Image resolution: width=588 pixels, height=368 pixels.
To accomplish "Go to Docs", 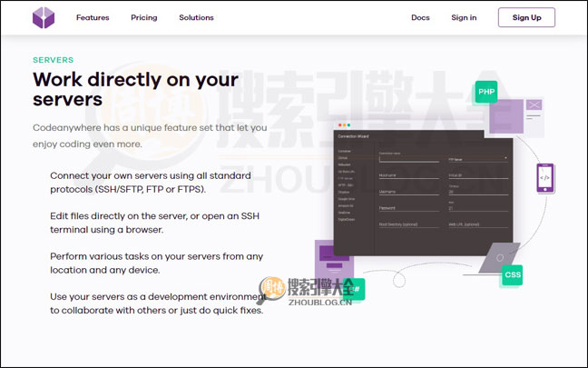I will pos(420,17).
